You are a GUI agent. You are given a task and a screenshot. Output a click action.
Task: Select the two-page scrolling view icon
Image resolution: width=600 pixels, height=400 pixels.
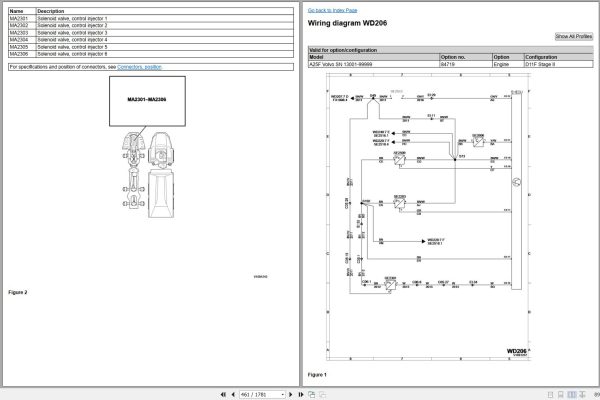click(582, 394)
